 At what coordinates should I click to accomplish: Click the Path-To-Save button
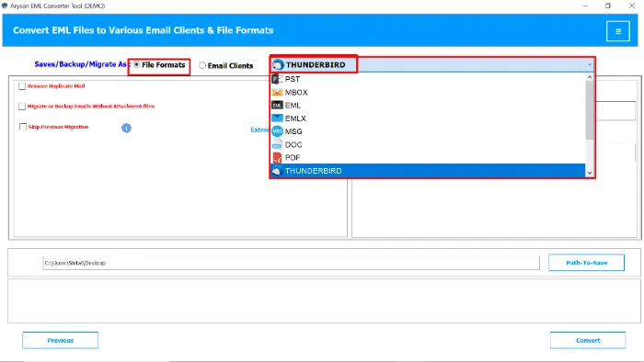coord(586,263)
